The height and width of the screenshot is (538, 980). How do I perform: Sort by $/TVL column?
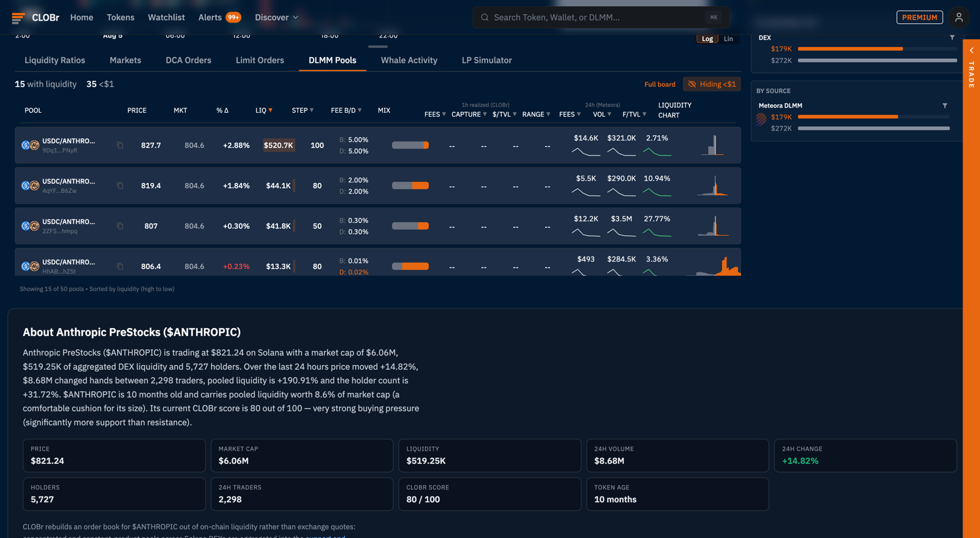pos(505,114)
